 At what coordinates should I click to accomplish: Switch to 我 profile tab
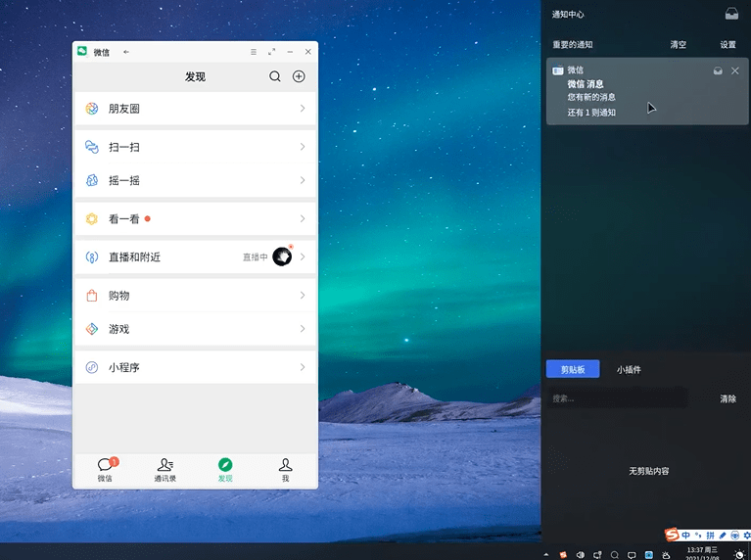pos(286,470)
